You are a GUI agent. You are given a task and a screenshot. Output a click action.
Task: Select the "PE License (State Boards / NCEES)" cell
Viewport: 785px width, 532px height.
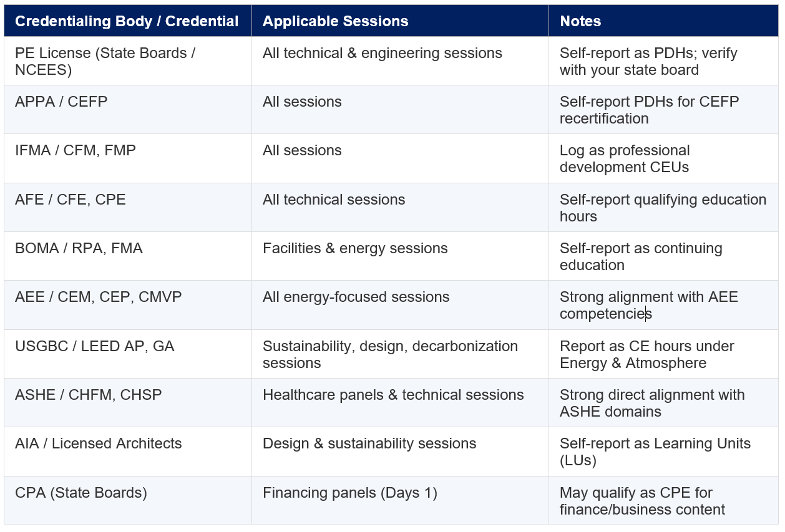(x=105, y=61)
